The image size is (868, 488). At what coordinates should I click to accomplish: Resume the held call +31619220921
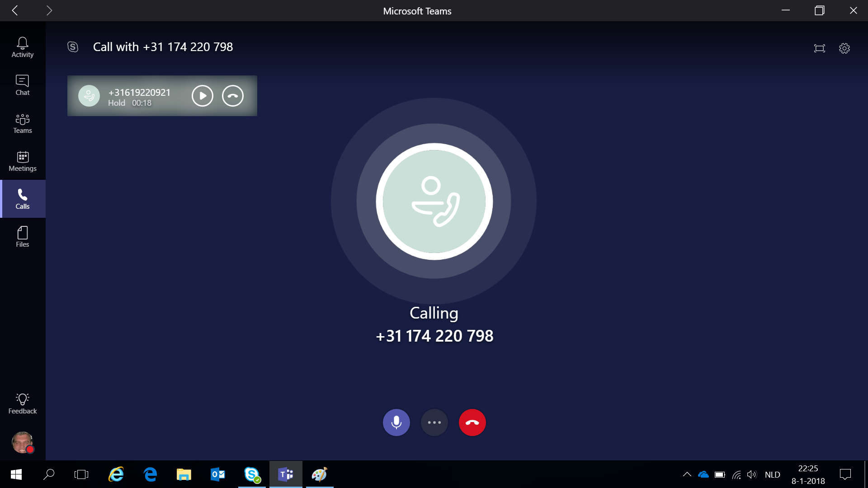coord(203,96)
